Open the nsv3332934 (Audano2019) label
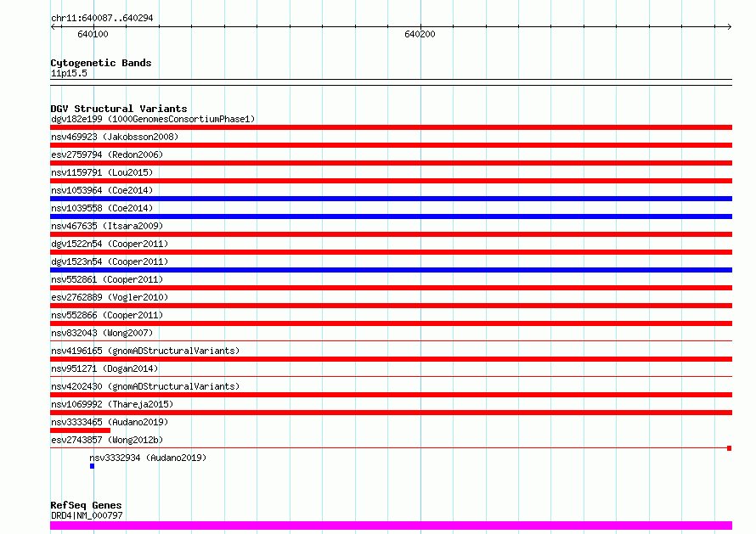 [x=148, y=458]
